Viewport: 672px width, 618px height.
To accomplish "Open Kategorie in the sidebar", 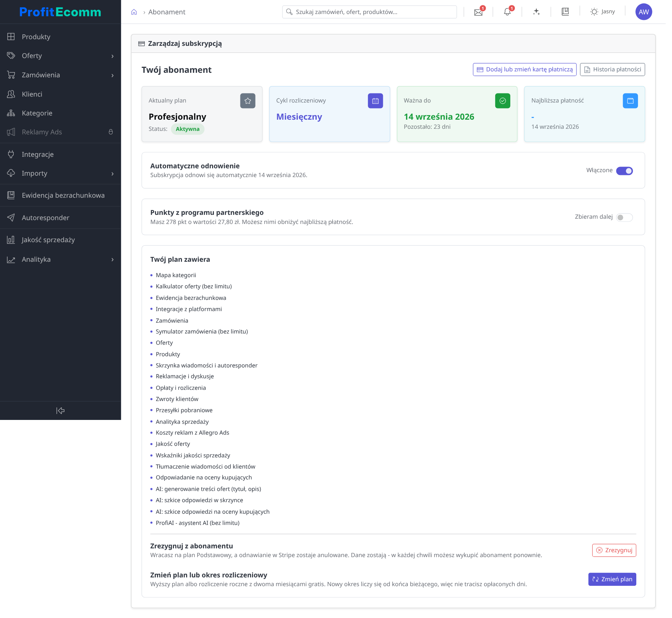I will point(61,113).
